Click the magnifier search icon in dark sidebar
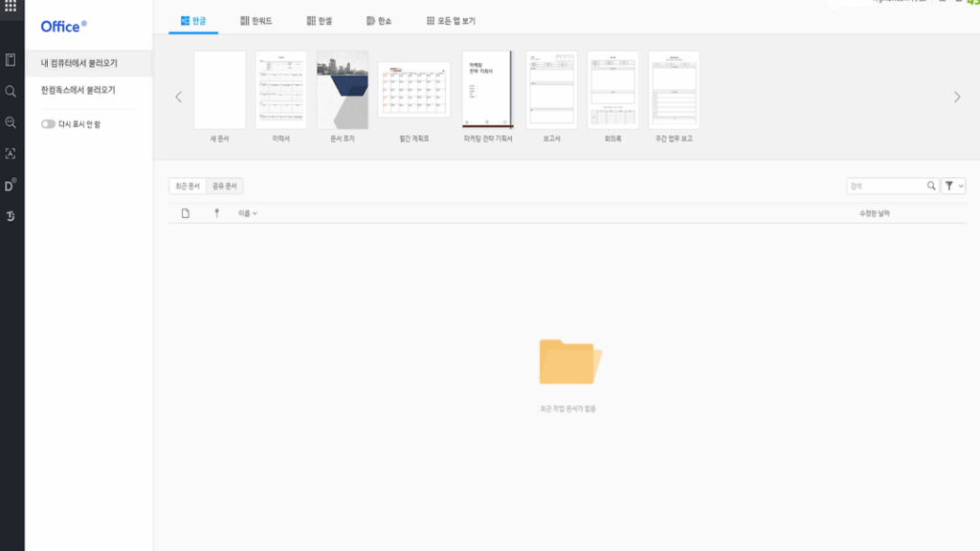 tap(11, 91)
